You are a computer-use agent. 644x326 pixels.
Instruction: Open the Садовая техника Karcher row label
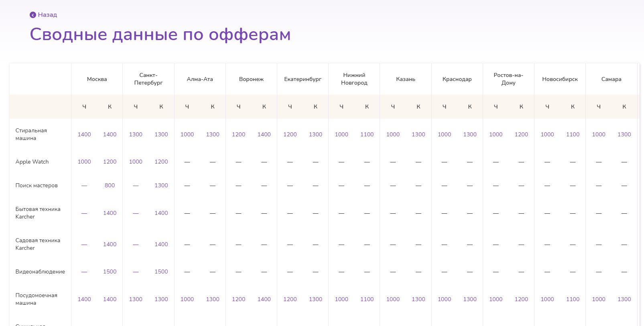38,244
